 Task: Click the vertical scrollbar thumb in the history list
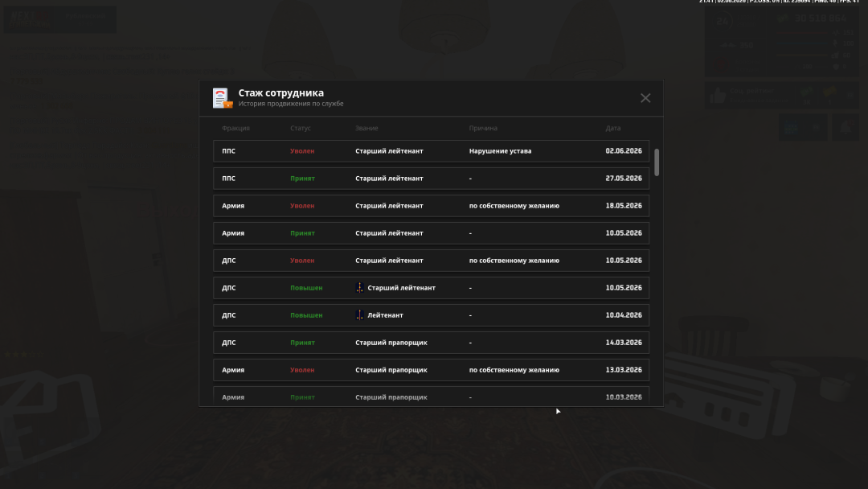click(657, 162)
